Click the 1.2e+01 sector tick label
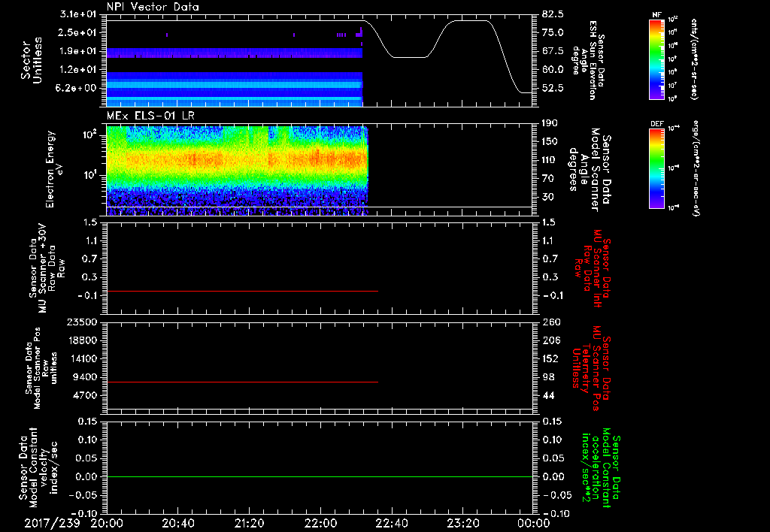Screen dimensions: 770x532 (x=78, y=70)
